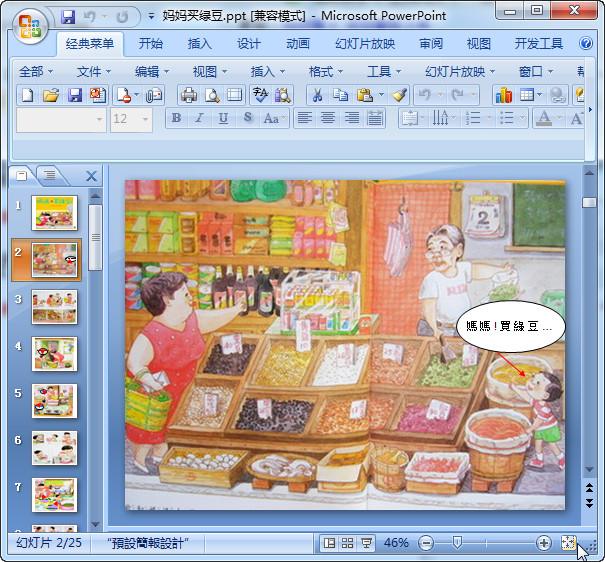Image resolution: width=605 pixels, height=562 pixels.
Task: Select the 经典菜单 ribbon tab
Action: (x=90, y=44)
